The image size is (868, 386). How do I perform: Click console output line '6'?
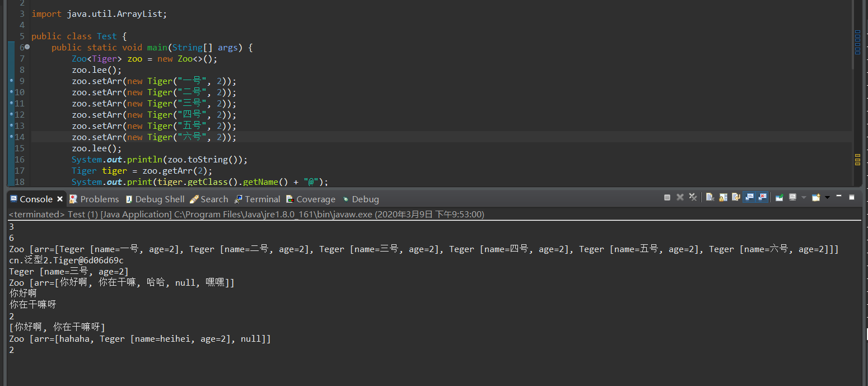pyautogui.click(x=12, y=238)
